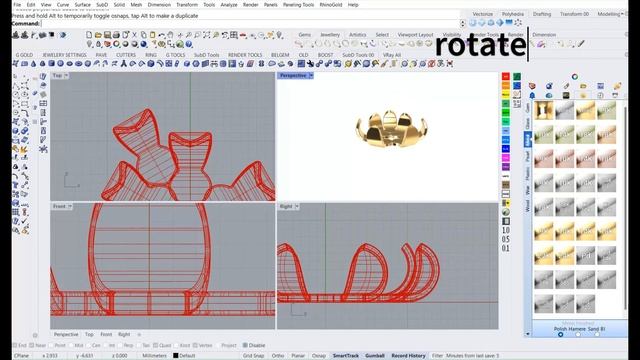Open the Front viewport dropdown arrow
Viewport: 640px width, 360px height.
[x=70, y=207]
